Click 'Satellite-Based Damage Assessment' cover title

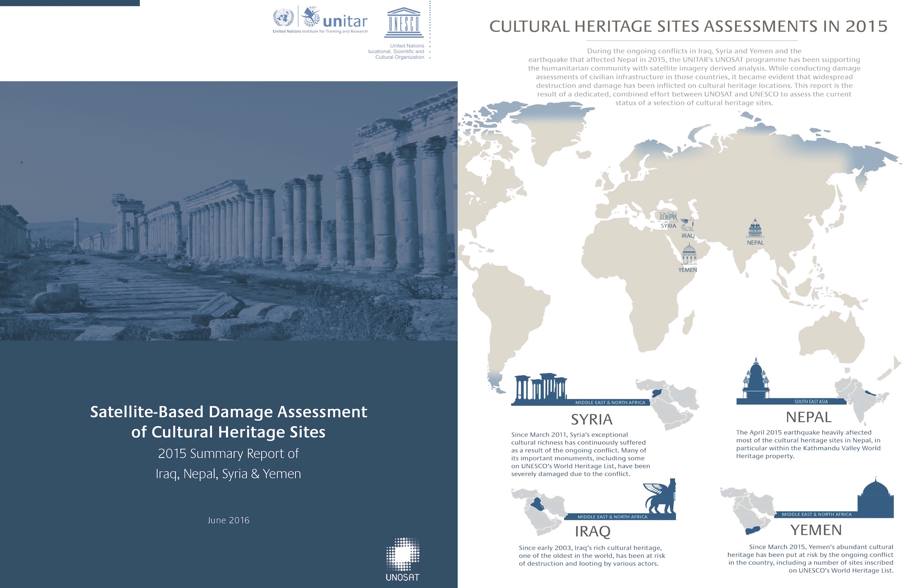228,412
